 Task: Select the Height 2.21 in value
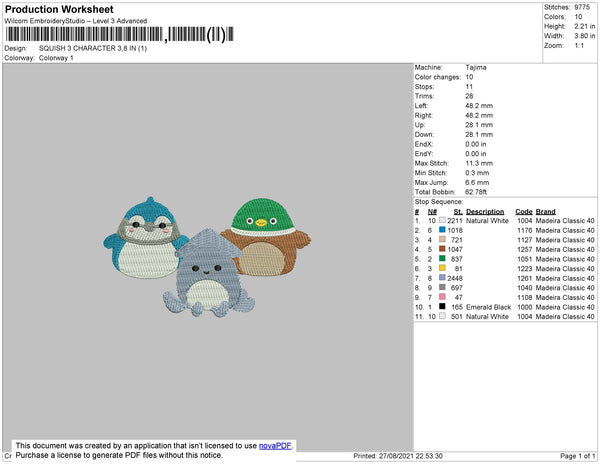(585, 26)
